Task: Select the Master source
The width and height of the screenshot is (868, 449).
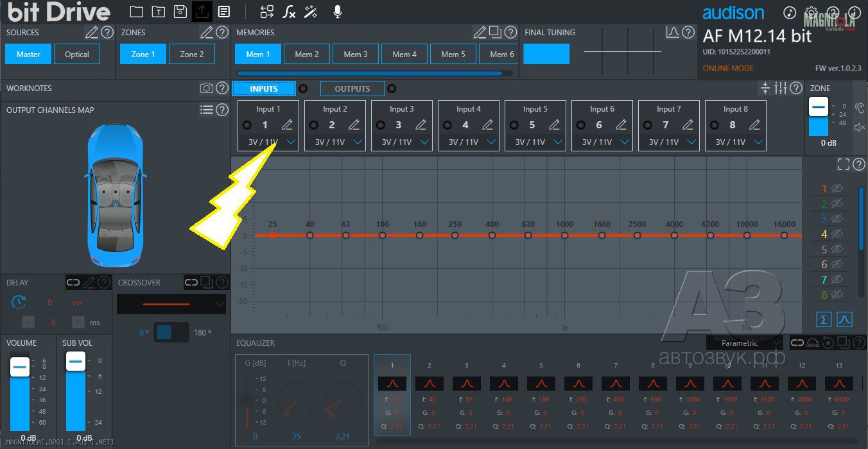Action: (x=28, y=55)
